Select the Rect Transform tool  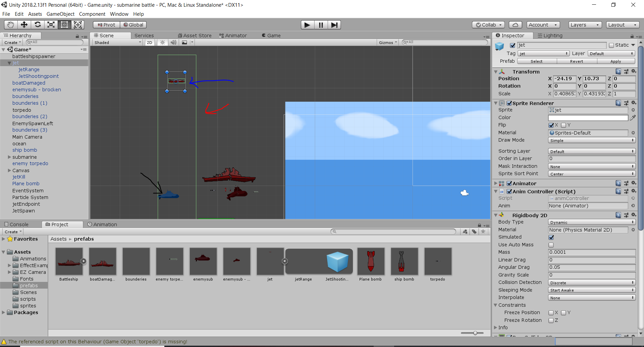coord(64,24)
